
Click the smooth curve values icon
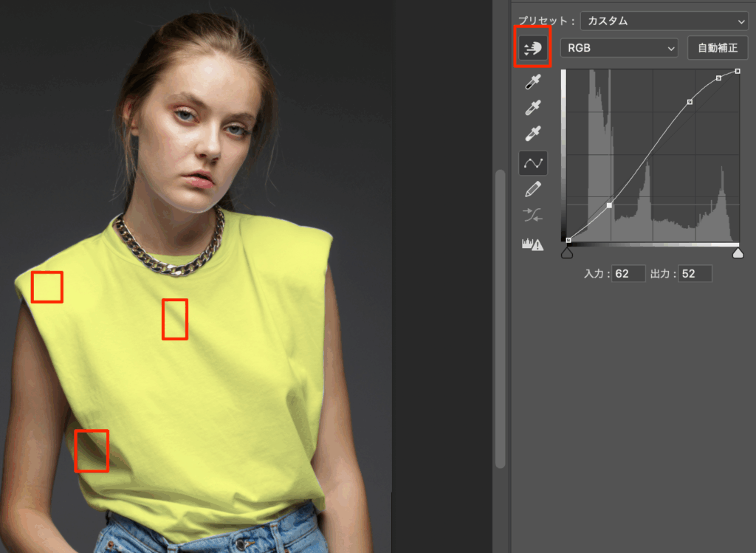532,216
